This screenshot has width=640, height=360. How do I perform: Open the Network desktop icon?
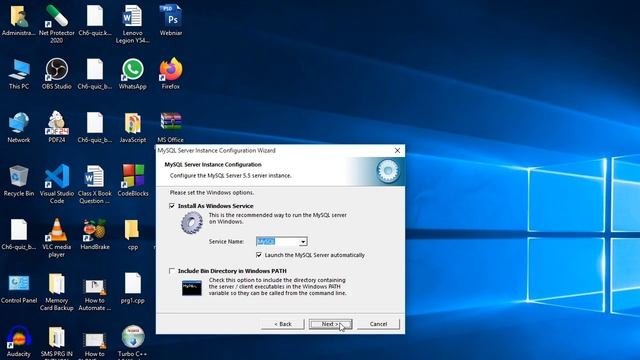(19, 127)
